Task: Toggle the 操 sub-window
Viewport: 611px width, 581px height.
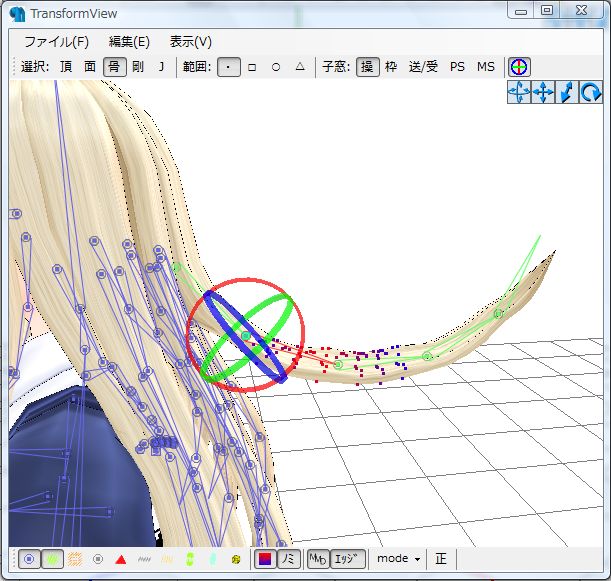Action: coord(367,67)
